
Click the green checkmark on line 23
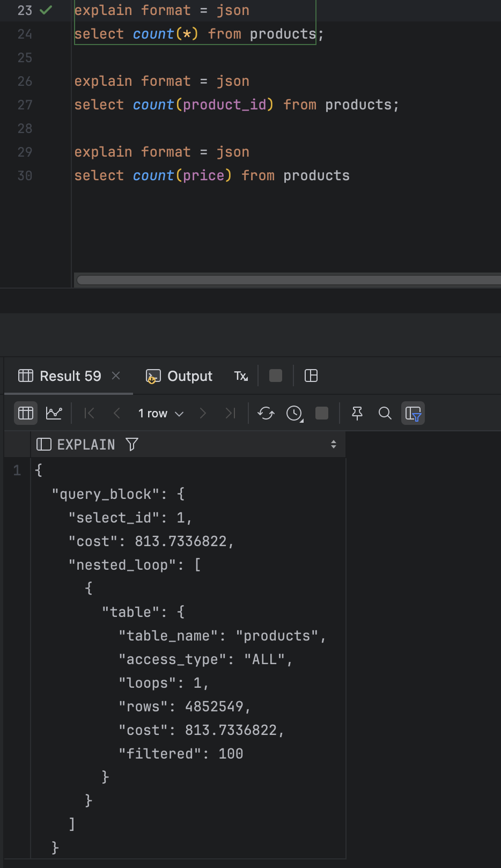[46, 10]
